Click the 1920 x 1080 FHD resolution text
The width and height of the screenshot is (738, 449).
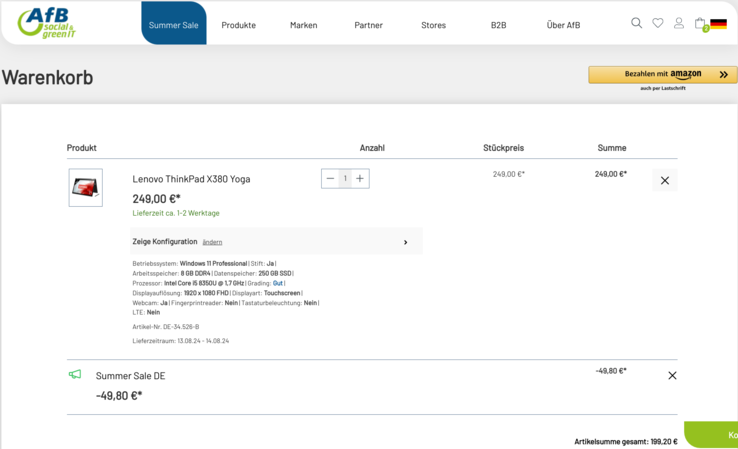(x=206, y=293)
